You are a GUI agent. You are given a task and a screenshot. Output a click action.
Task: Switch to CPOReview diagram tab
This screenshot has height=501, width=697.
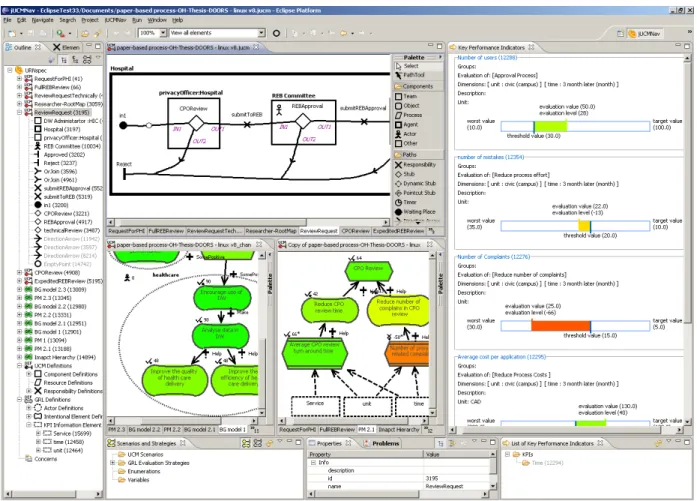355,231
